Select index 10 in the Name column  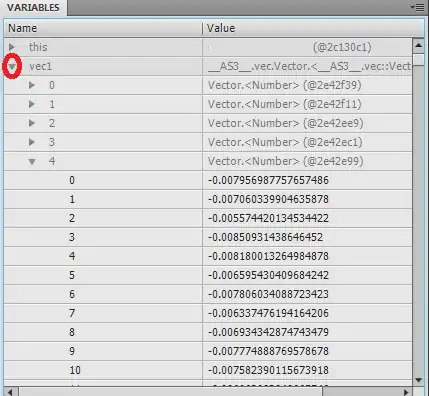75,370
